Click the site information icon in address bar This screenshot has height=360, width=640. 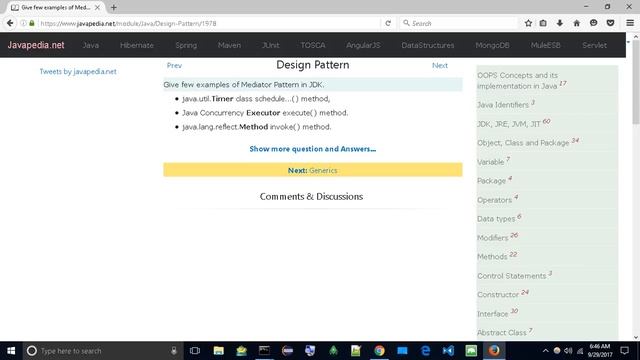click(x=23, y=23)
